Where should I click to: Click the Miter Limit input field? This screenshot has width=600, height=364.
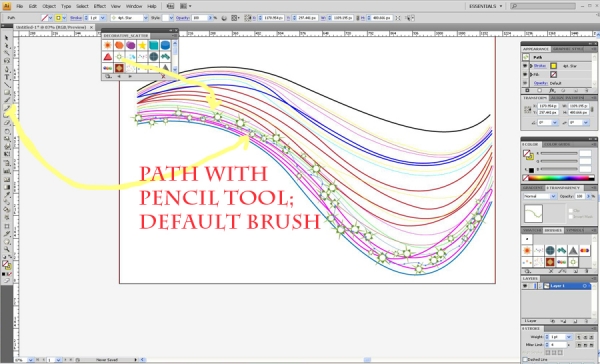(558, 345)
